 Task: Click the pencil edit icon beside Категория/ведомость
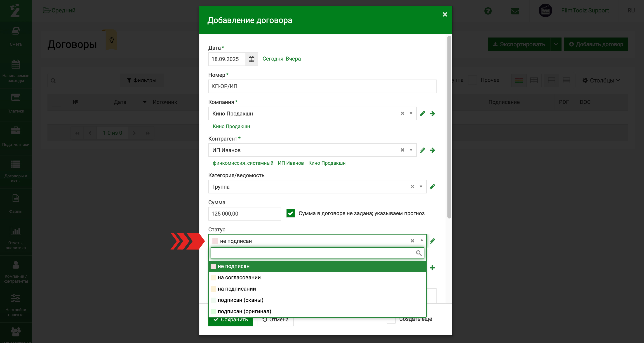click(x=432, y=187)
